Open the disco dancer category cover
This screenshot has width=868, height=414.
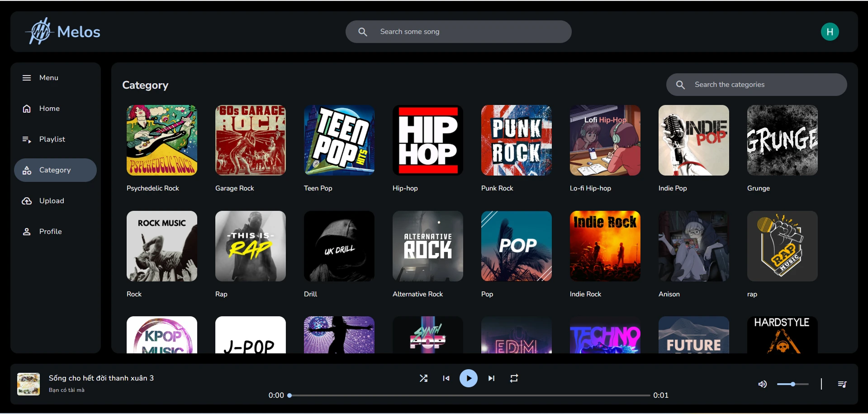pyautogui.click(x=339, y=335)
